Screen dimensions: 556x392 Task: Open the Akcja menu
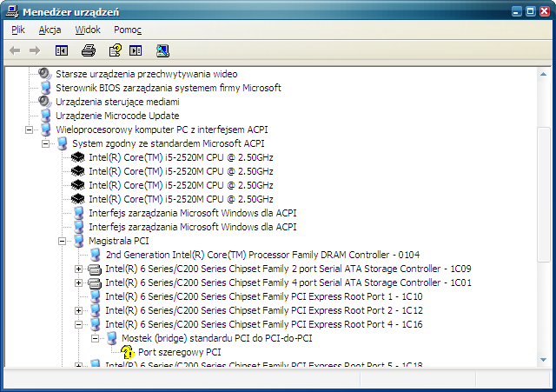pos(50,30)
